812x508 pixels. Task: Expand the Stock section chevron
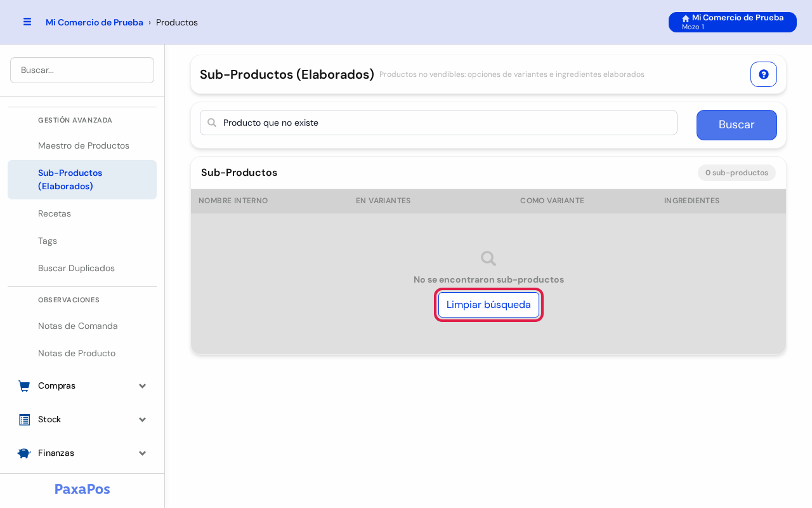point(143,420)
